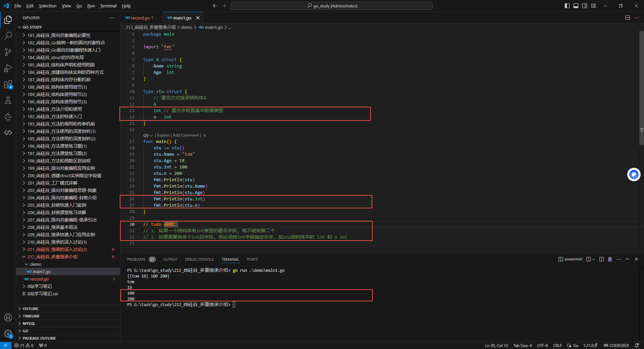Image resolution: width=644 pixels, height=349 pixels.
Task: Click the forwarded ports indicator in the status bar
Action: pyautogui.click(x=43, y=345)
